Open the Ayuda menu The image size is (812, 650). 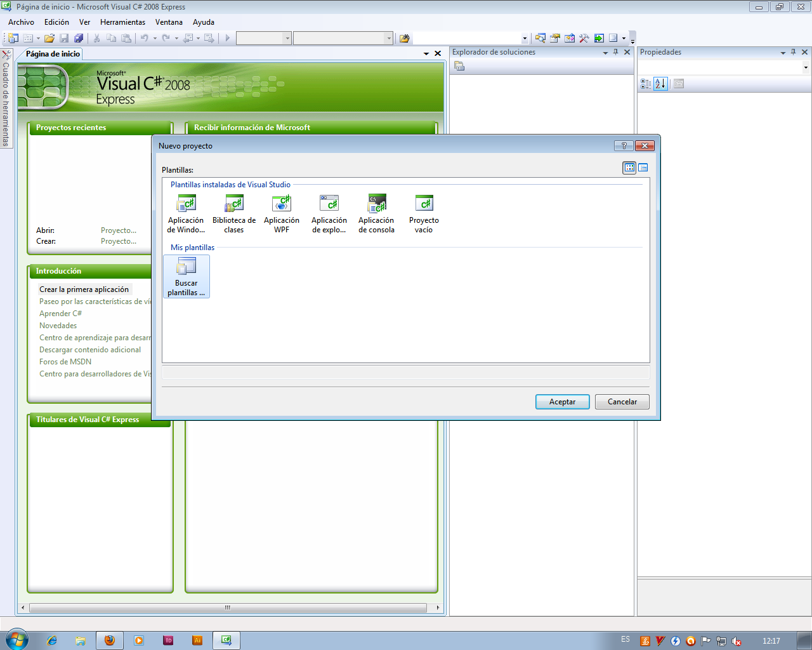coord(204,22)
